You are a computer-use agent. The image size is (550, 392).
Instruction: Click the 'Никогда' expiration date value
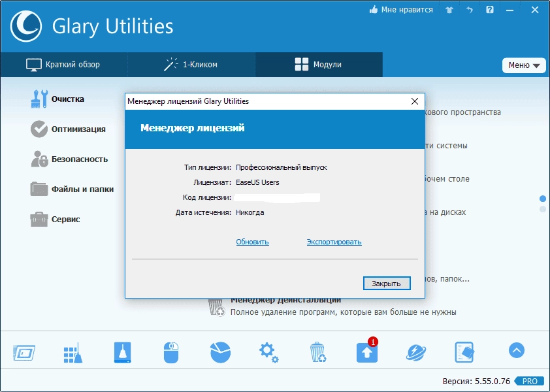[x=250, y=213]
